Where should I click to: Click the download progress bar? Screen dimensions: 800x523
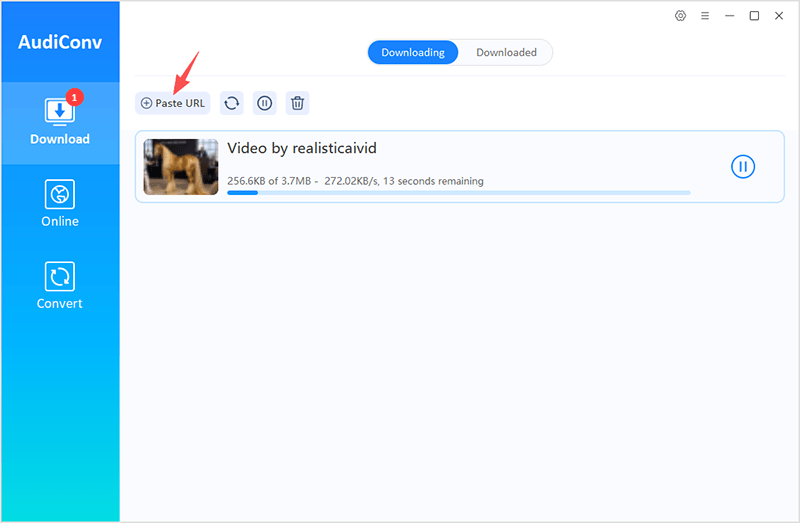click(x=459, y=193)
